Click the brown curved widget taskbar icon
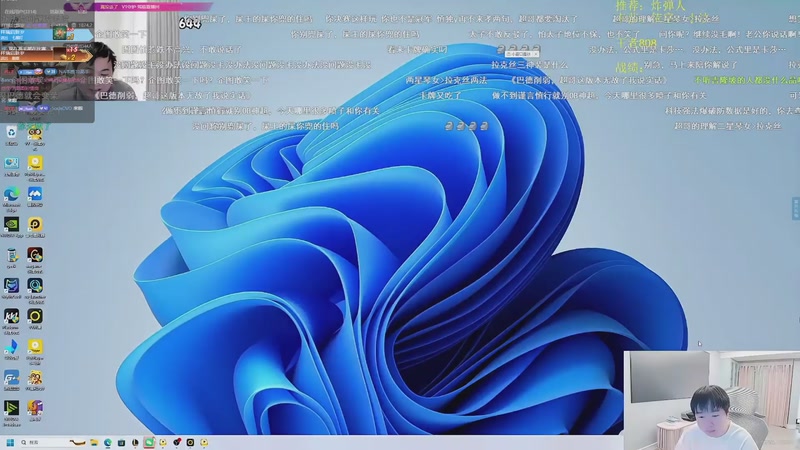Screen dimensions: 800x450 pos(78,442)
